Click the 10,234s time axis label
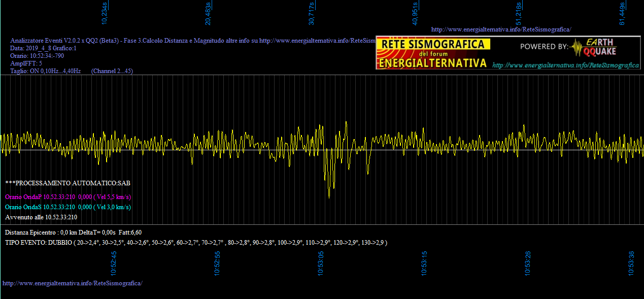This screenshot has width=644, height=299. 105,14
